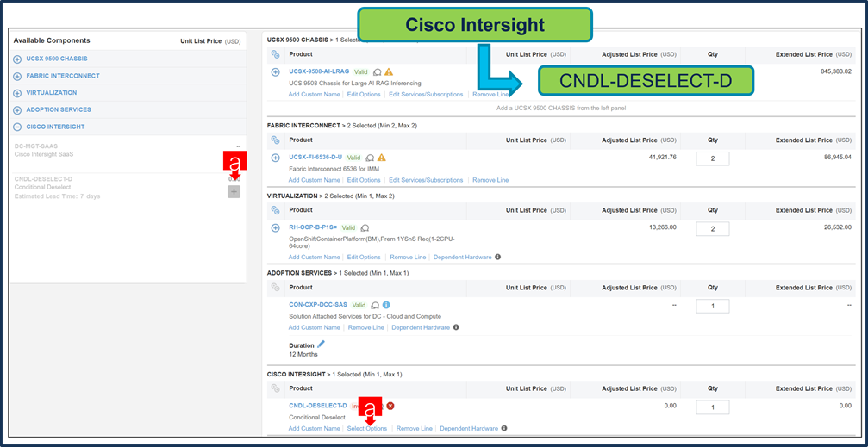Expand UCSX 9500 CHASSIS in Available Components

[18, 59]
